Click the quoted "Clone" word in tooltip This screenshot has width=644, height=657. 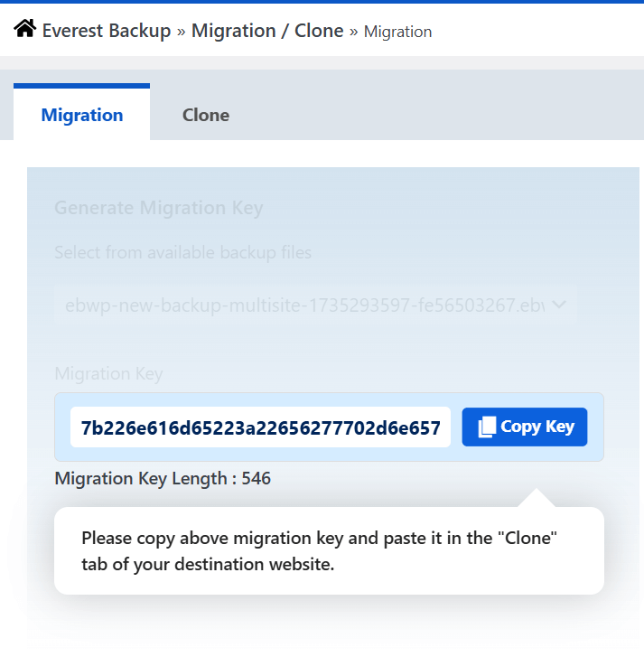pos(526,538)
